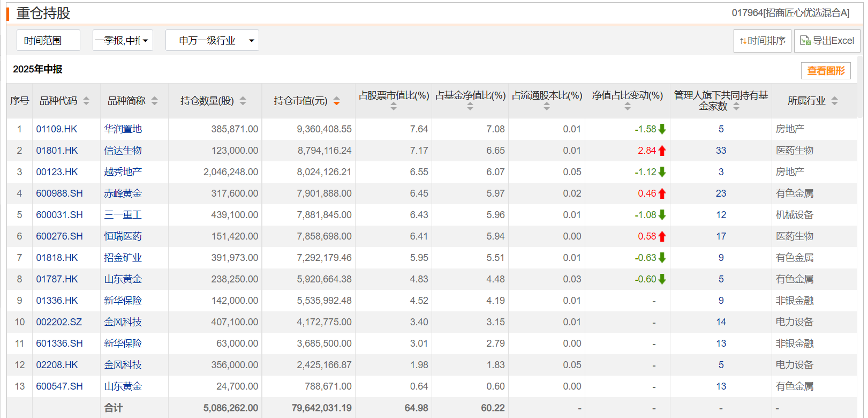Click co-holding fund count 23 for 赤峰黄金
The image size is (868, 418).
[721, 193]
